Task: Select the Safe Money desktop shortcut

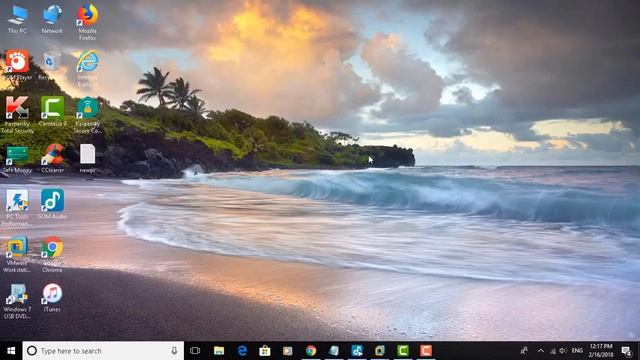Action: pyautogui.click(x=17, y=159)
